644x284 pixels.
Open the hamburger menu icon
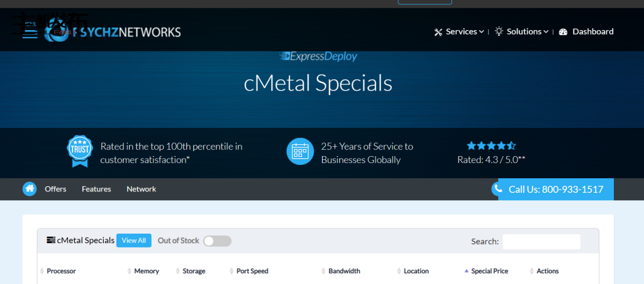30,32
